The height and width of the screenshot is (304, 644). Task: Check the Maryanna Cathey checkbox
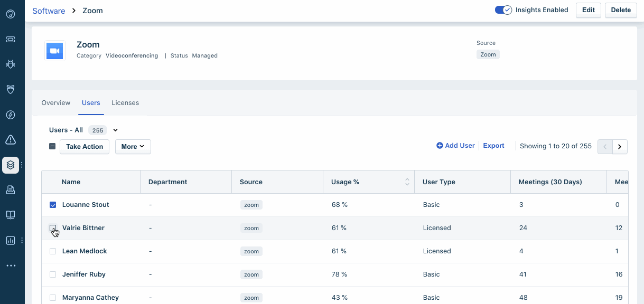coord(53,298)
